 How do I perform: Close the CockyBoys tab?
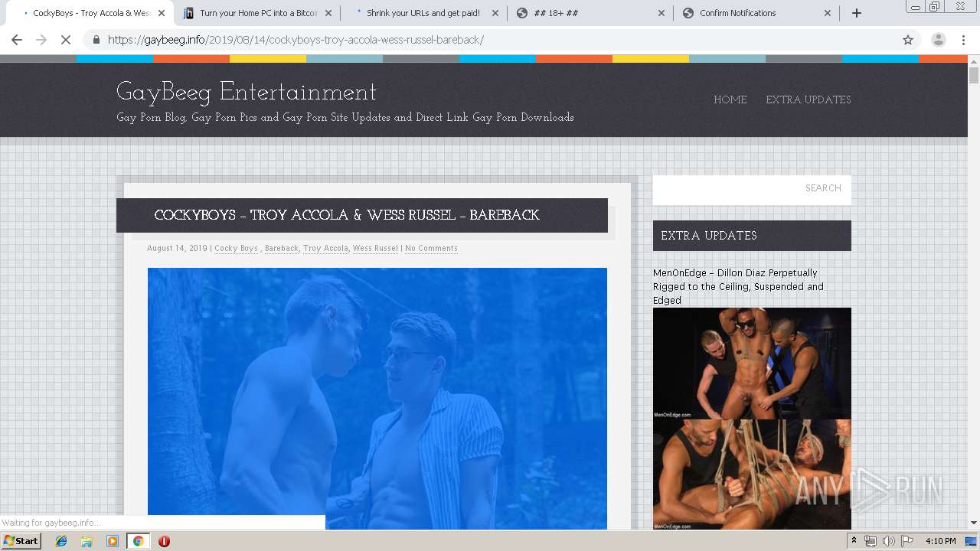[x=162, y=13]
